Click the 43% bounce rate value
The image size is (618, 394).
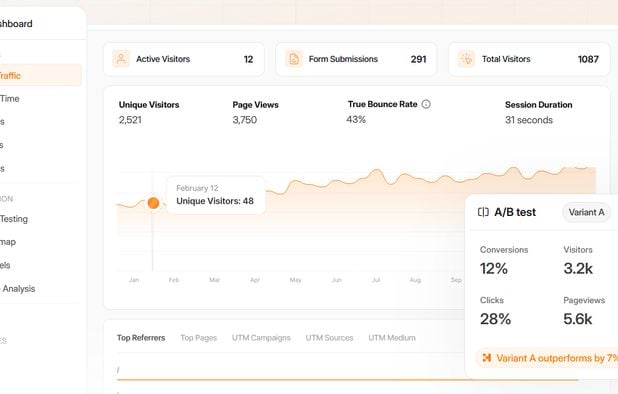(x=356, y=119)
